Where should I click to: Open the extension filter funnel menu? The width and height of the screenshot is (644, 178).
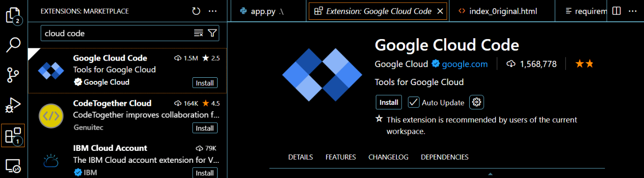coord(212,33)
